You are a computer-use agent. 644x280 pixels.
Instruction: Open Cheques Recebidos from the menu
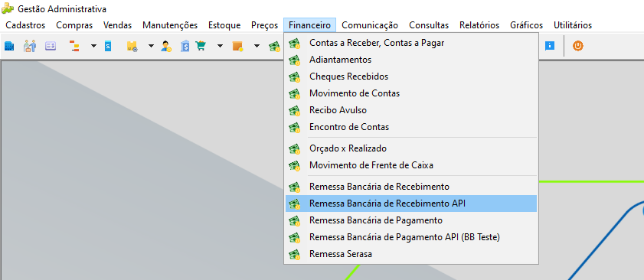coord(411,77)
